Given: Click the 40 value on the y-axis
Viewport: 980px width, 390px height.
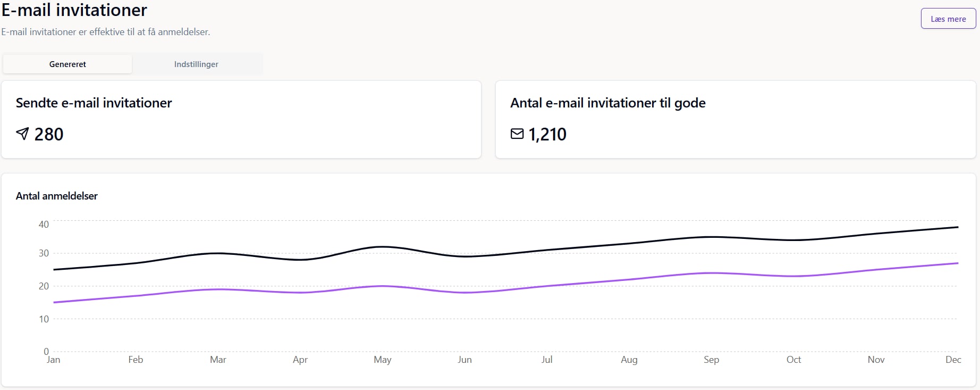Looking at the screenshot, I should tap(44, 225).
